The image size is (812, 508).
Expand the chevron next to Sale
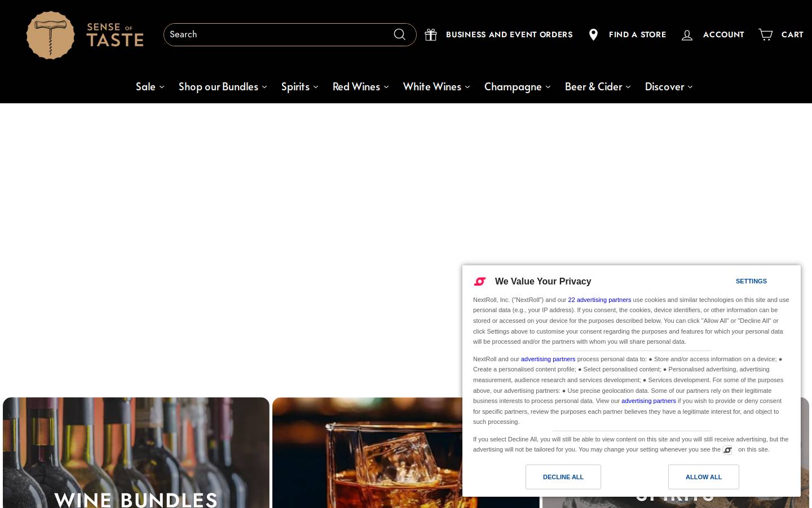tap(162, 87)
